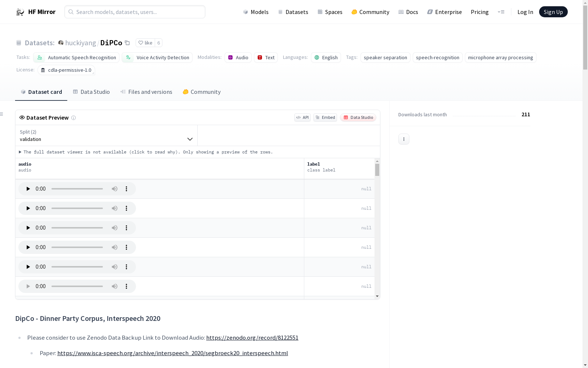Open more options for fourth audio row
This screenshot has height=368, width=588.
pyautogui.click(x=126, y=247)
